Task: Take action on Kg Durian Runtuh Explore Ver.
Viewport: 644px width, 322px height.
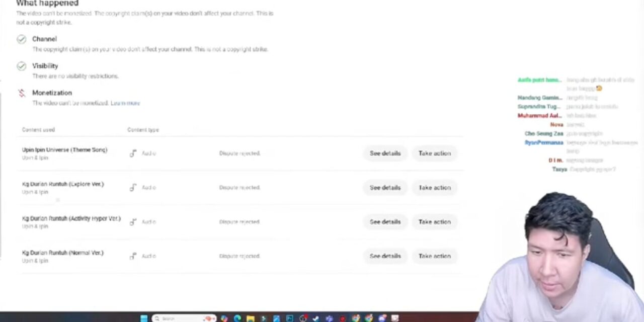Action: (x=435, y=188)
